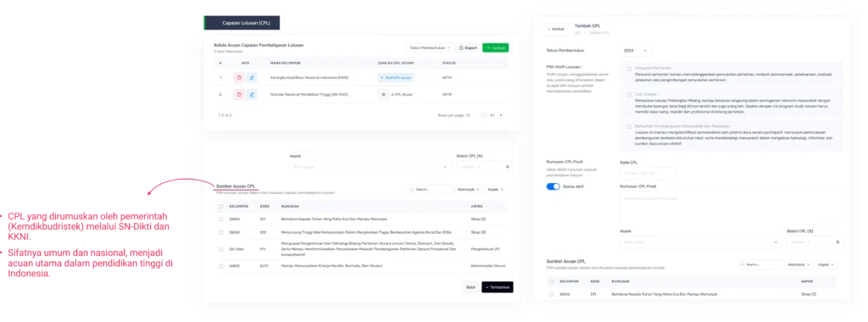Screen dimensions: 868x322
Task: Click the Bobot CPL (%) field in middle panel
Action: pyautogui.click(x=484, y=167)
